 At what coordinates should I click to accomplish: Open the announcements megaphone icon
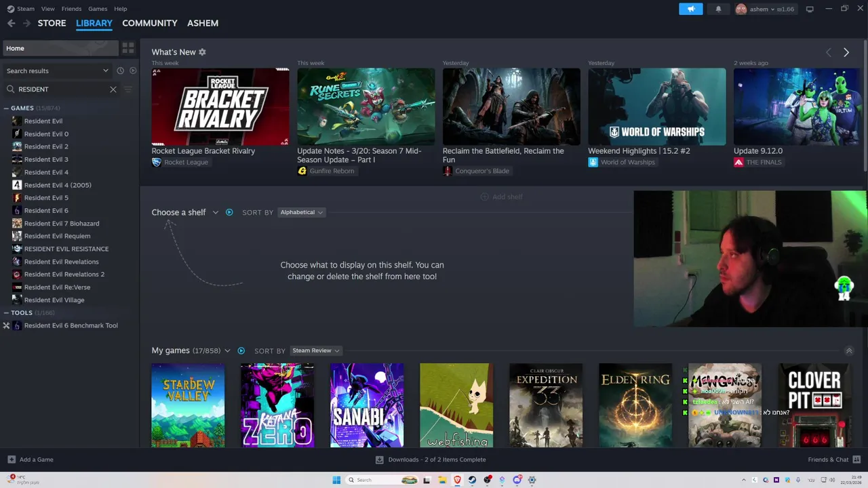tap(691, 9)
